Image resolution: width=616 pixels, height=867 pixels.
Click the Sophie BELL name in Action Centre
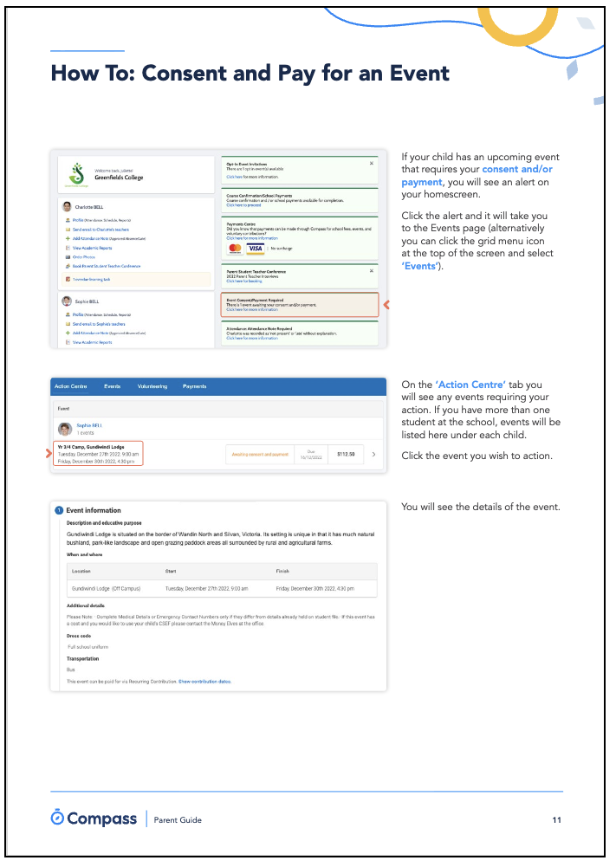(x=89, y=425)
